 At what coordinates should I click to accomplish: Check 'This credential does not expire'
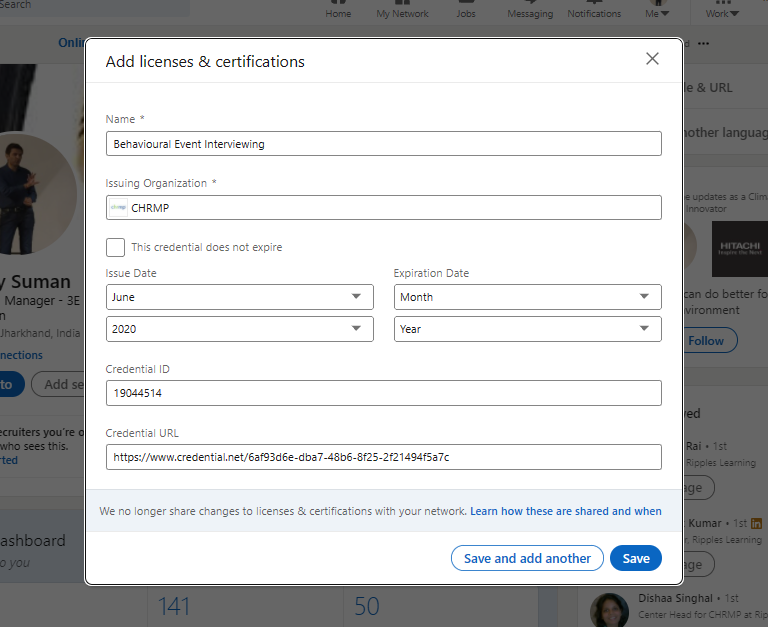pos(116,247)
